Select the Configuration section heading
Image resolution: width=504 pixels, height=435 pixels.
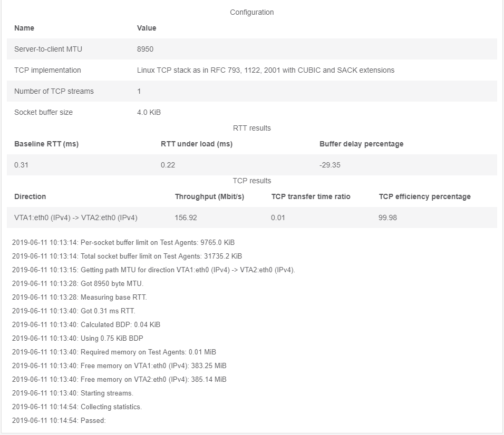pyautogui.click(x=251, y=12)
